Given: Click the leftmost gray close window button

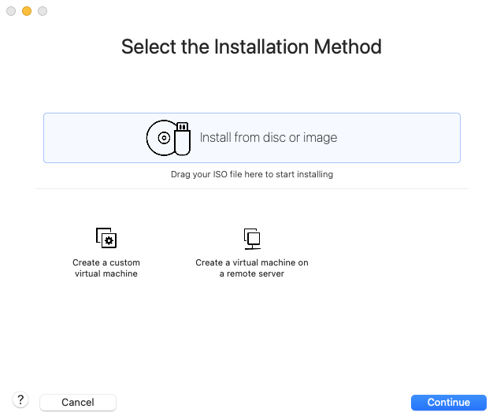Looking at the screenshot, I should tap(11, 11).
